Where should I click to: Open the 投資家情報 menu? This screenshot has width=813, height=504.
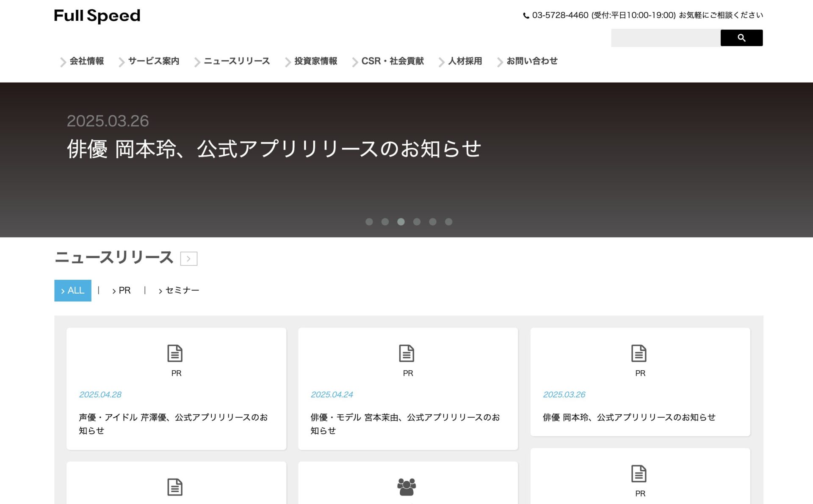[x=316, y=61]
